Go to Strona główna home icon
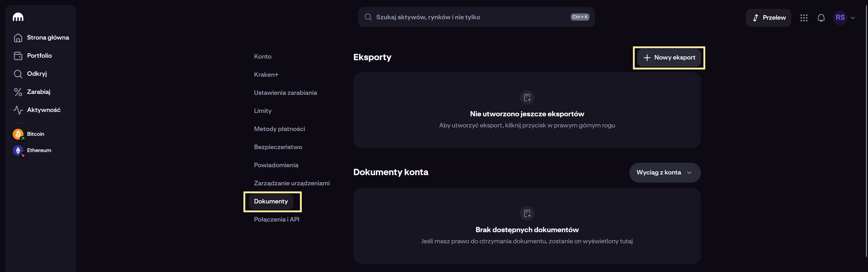This screenshot has width=868, height=272. (x=18, y=38)
